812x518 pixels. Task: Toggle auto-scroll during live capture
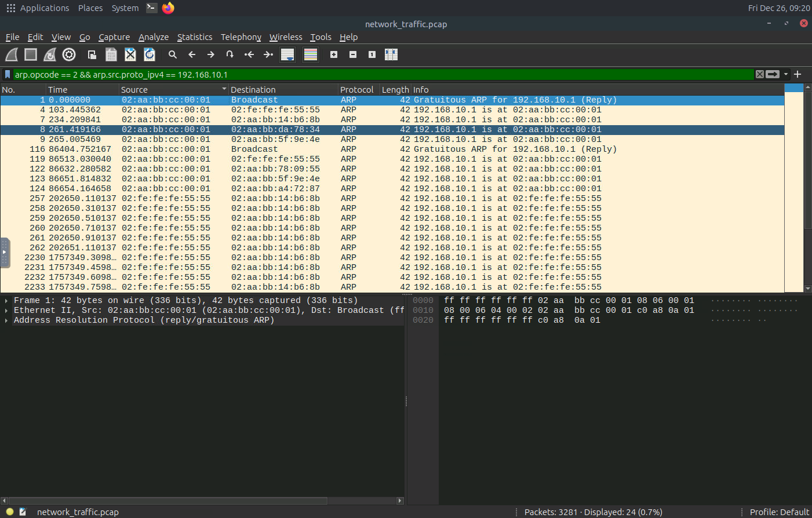(x=287, y=54)
